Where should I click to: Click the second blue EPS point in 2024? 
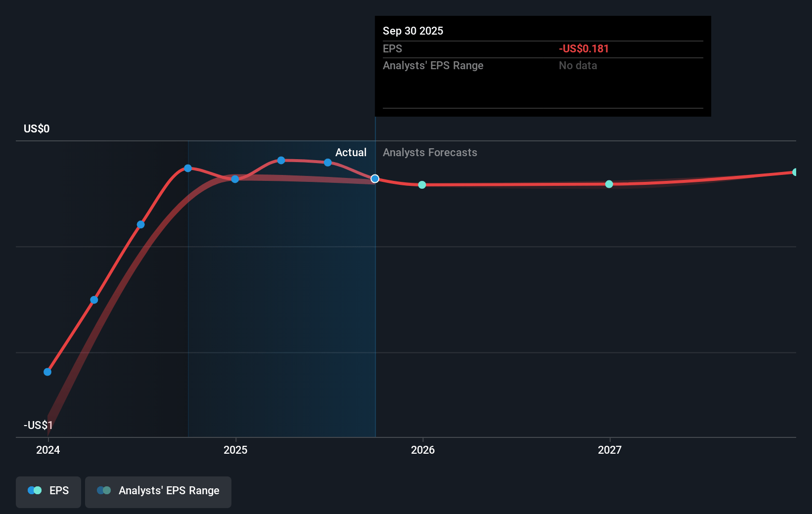94,300
